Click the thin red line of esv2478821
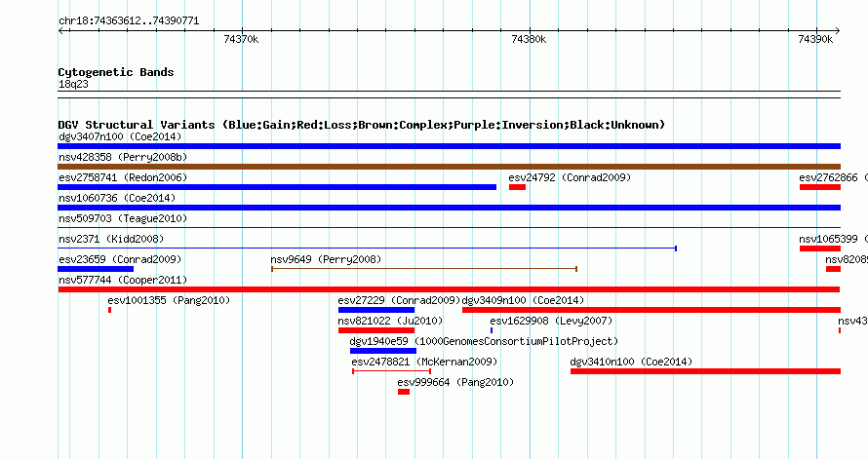 pos(391,371)
